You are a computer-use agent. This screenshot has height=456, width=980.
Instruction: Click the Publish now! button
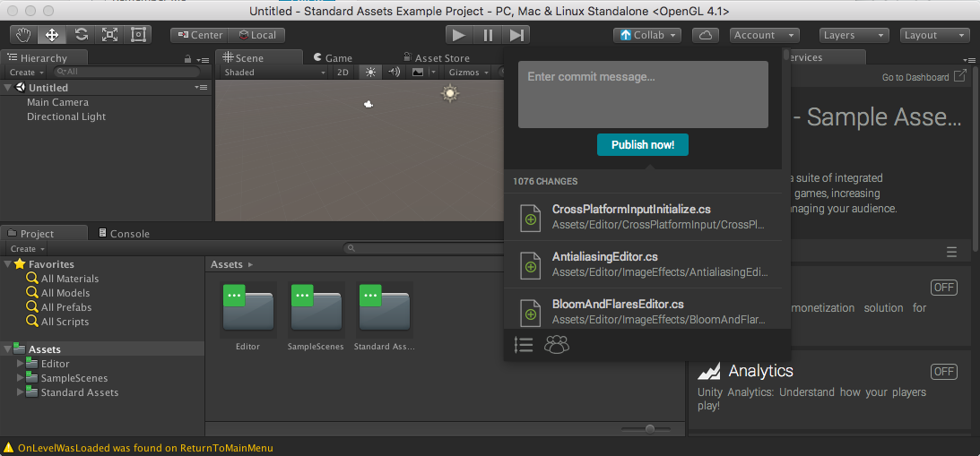pos(643,145)
